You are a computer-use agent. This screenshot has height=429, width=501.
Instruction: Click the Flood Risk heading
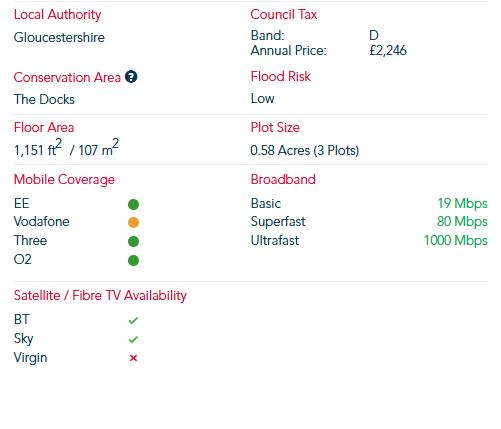coord(281,76)
